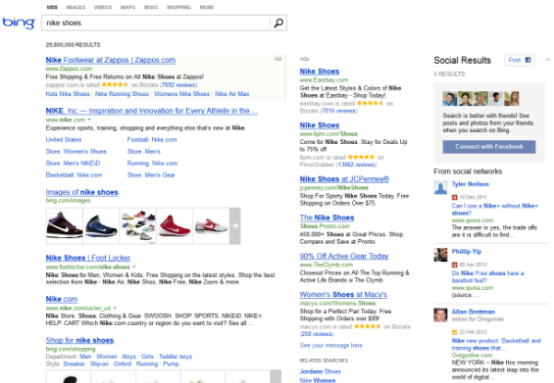Click the image carousel next arrow

[x=235, y=226]
